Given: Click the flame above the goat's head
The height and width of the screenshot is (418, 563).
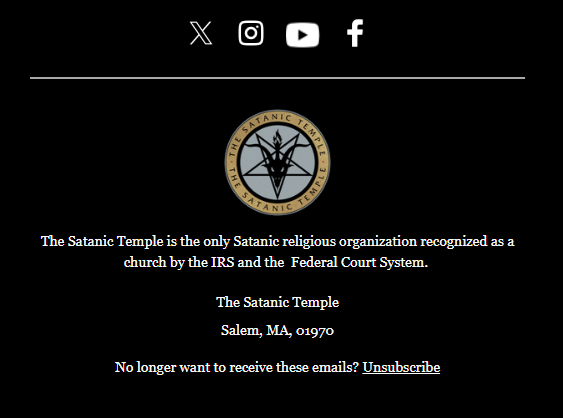Looking at the screenshot, I should point(277,138).
